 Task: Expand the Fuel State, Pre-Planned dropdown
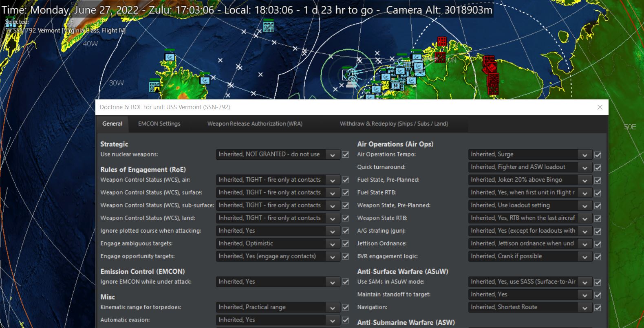530,180
